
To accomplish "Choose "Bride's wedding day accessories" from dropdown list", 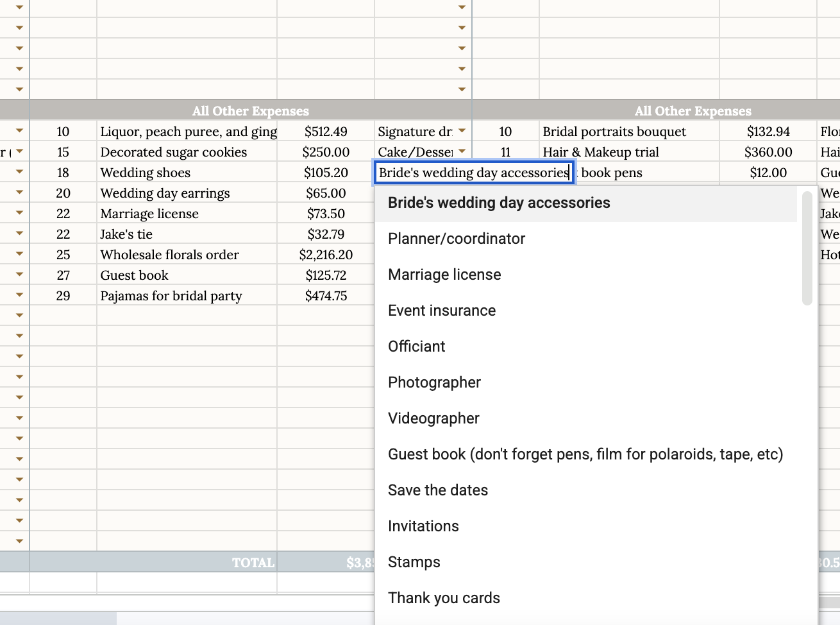I will pos(585,203).
